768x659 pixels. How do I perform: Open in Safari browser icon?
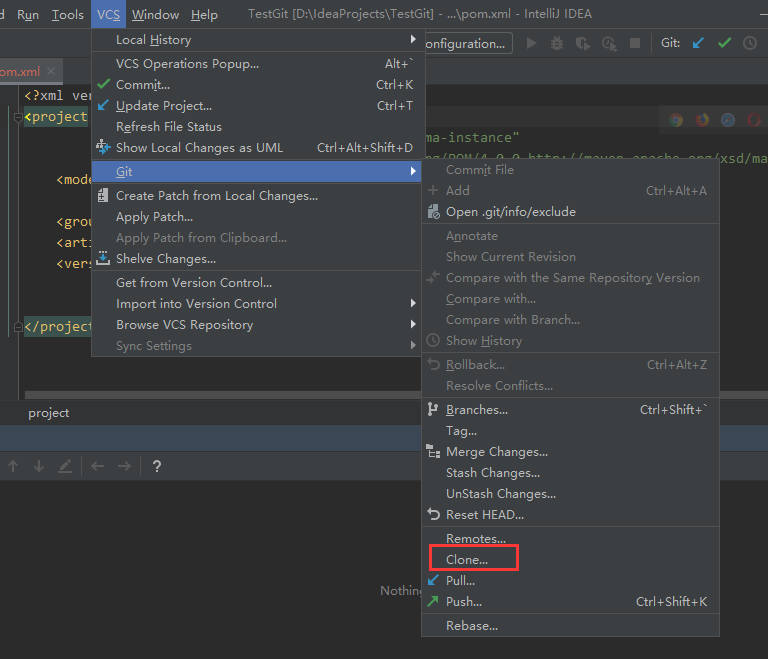[x=728, y=120]
